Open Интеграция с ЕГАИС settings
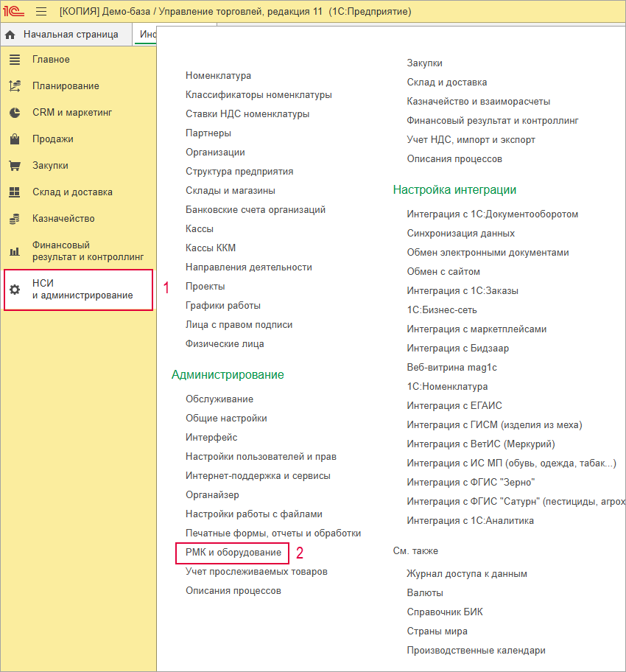Screen dimensions: 626x672 coord(454,406)
